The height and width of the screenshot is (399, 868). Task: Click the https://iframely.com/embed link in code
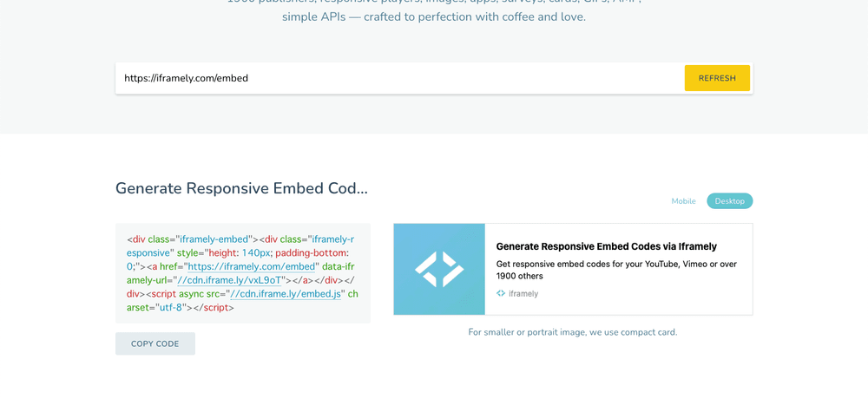[x=252, y=266]
